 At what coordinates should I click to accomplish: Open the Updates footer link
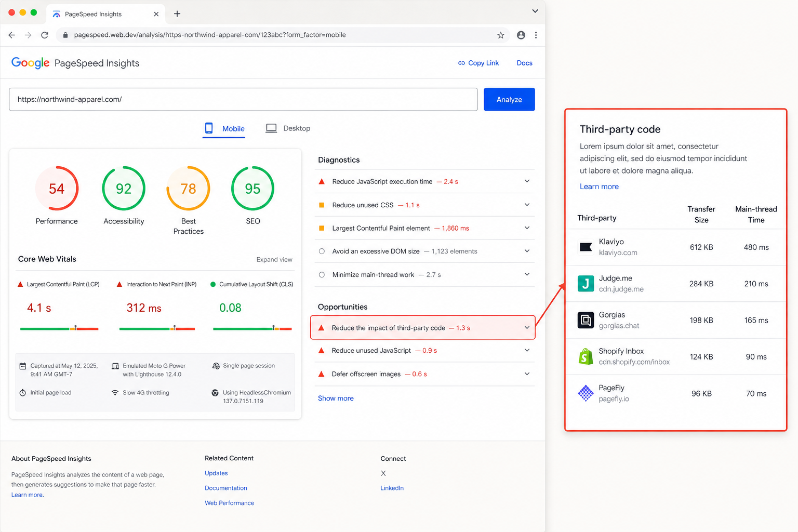[216, 473]
